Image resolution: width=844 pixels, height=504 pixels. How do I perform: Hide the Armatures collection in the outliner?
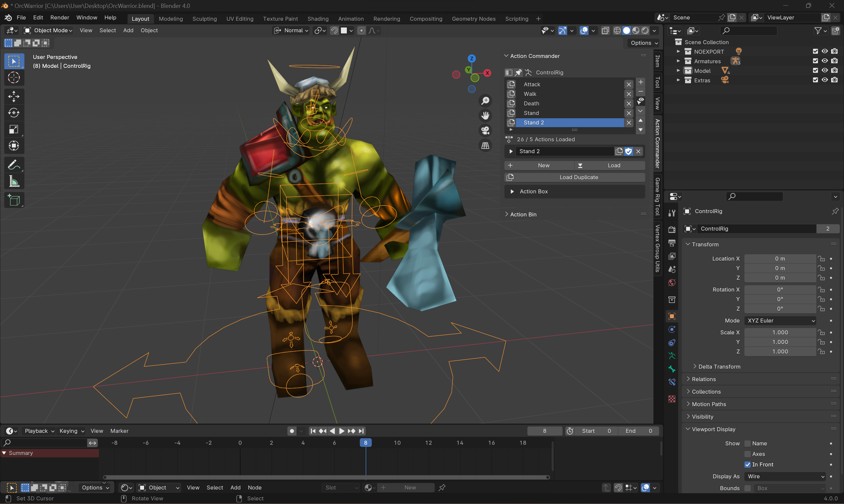click(x=825, y=61)
